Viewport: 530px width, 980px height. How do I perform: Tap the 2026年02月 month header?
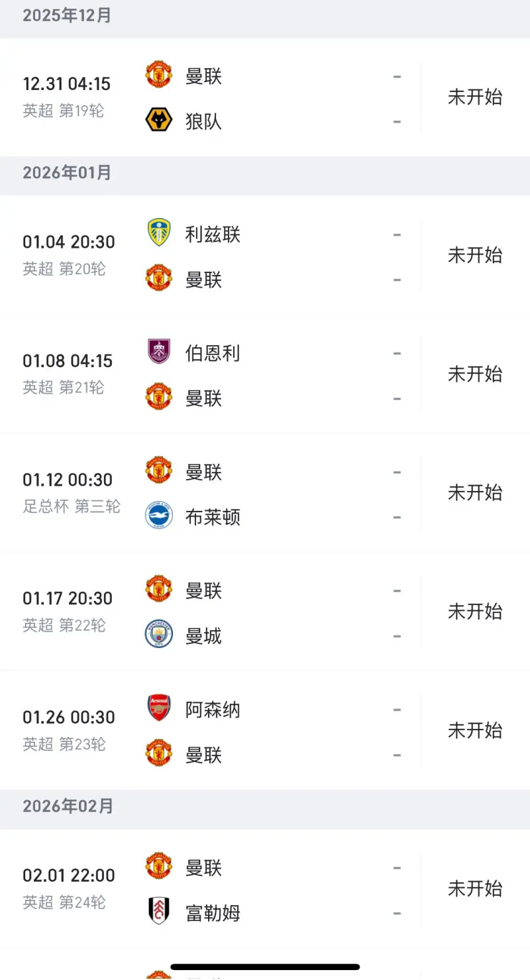coord(68,806)
